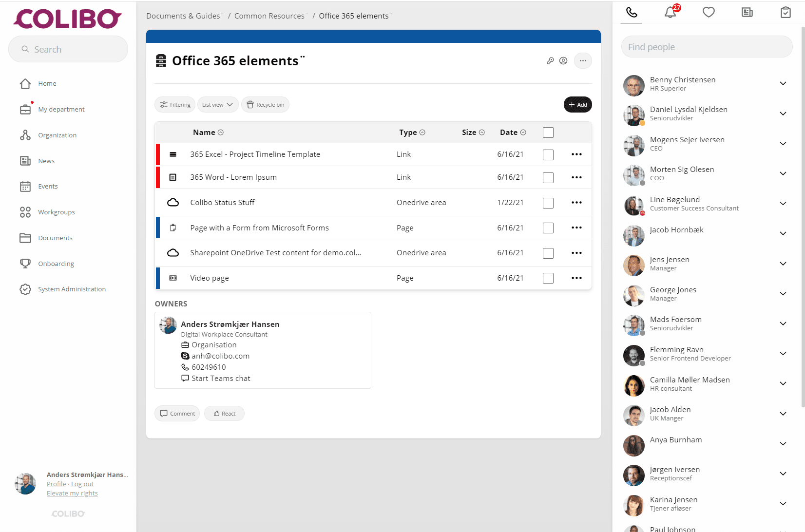
Task: Expand Line Bøgelund contact details
Action: (783, 204)
